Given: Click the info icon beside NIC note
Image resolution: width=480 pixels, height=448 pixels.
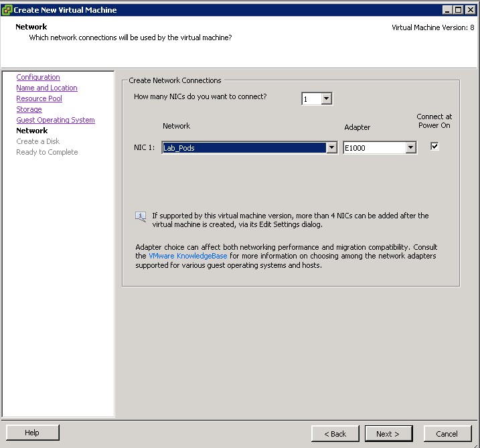Looking at the screenshot, I should click(x=141, y=216).
